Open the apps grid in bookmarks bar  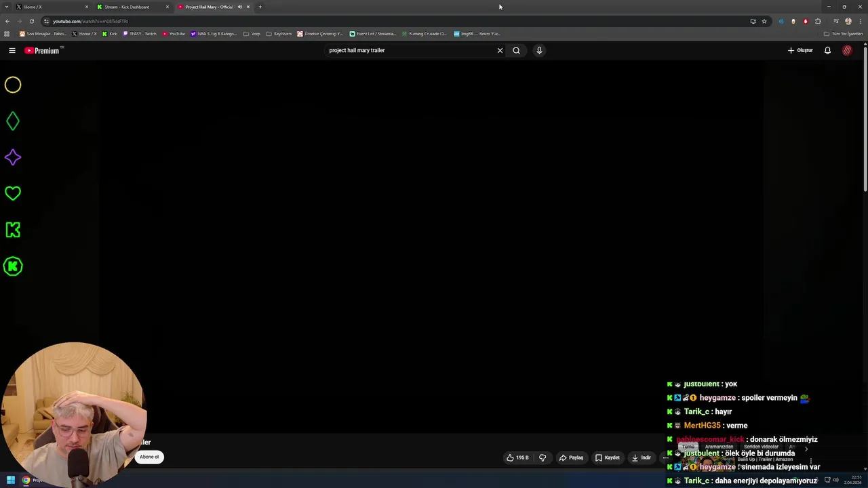coord(7,33)
